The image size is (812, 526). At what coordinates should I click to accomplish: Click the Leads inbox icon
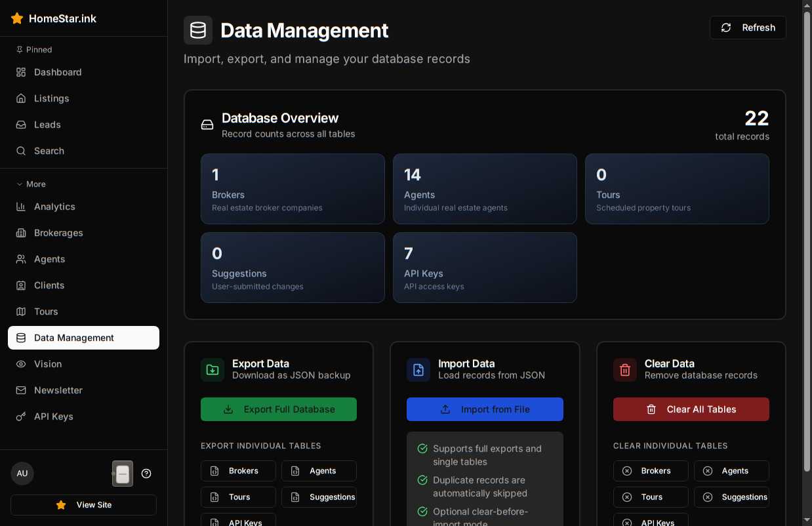click(x=20, y=125)
